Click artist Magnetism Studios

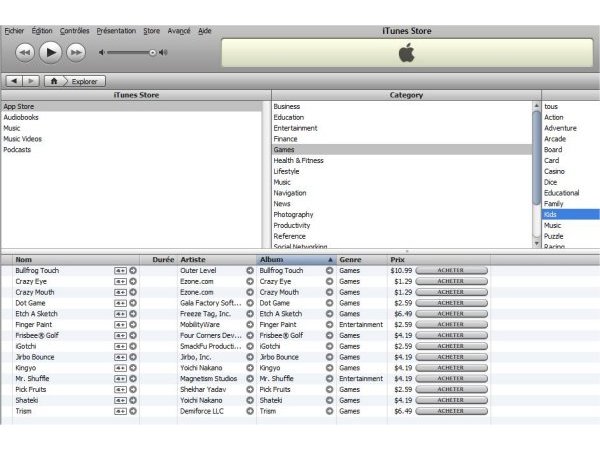[x=209, y=378]
